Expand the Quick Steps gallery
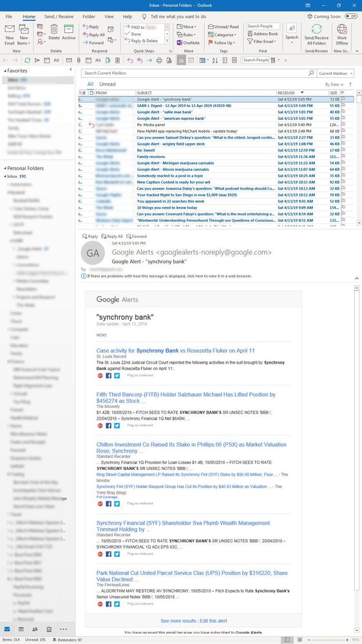 167,41
